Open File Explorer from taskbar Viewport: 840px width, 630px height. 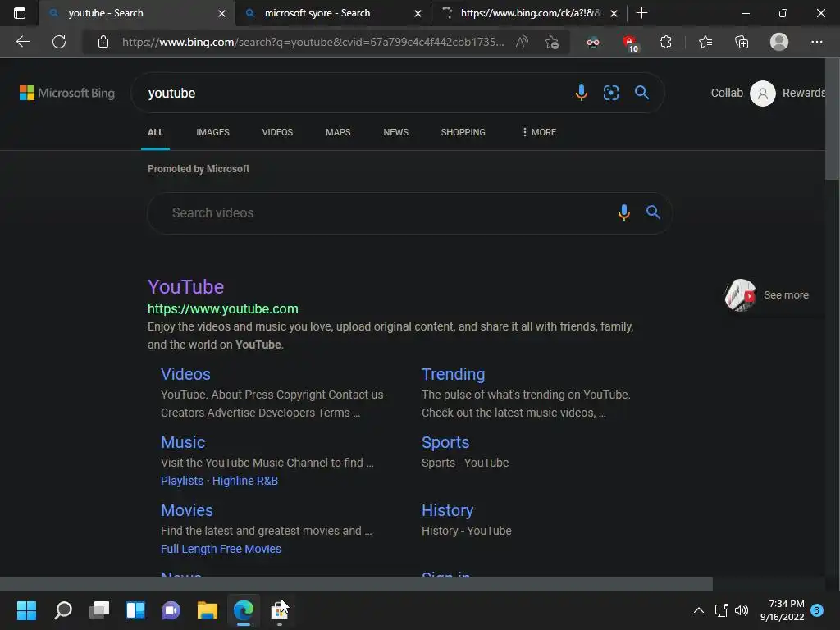click(x=208, y=610)
